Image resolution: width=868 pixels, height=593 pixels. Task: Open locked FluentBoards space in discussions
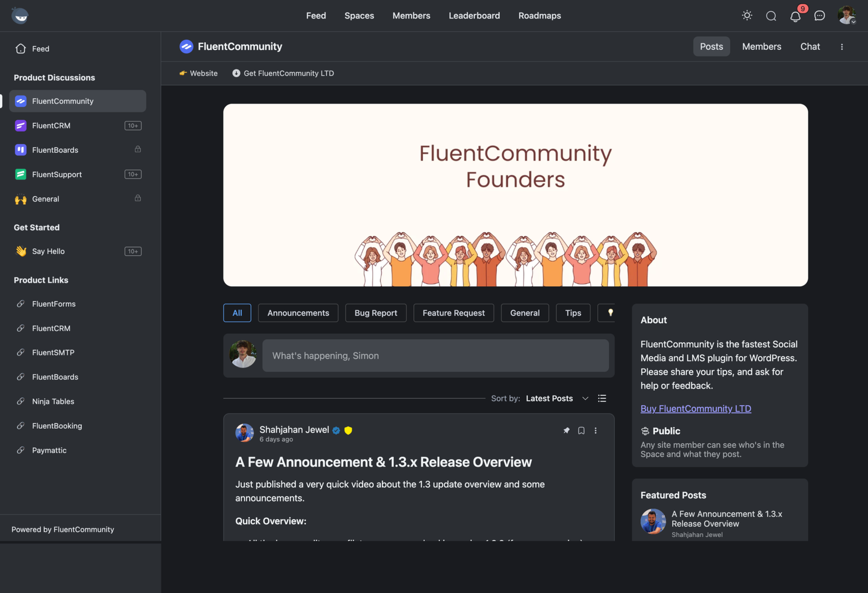78,150
